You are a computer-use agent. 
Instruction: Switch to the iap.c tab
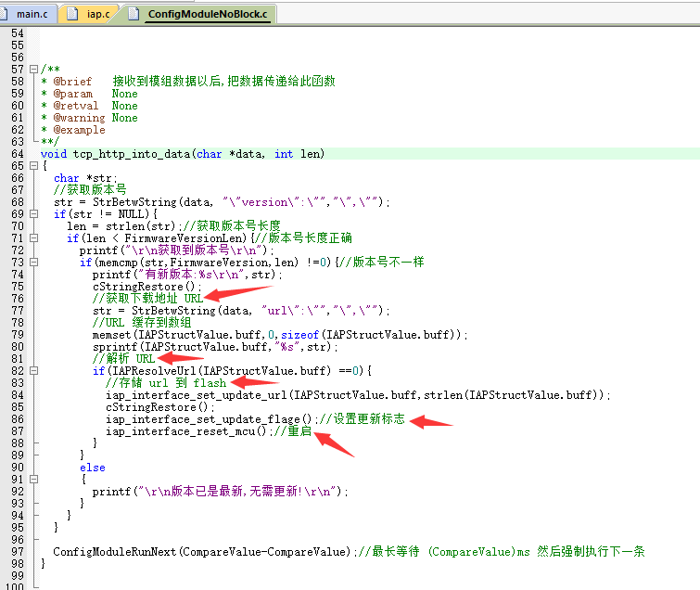point(89,14)
